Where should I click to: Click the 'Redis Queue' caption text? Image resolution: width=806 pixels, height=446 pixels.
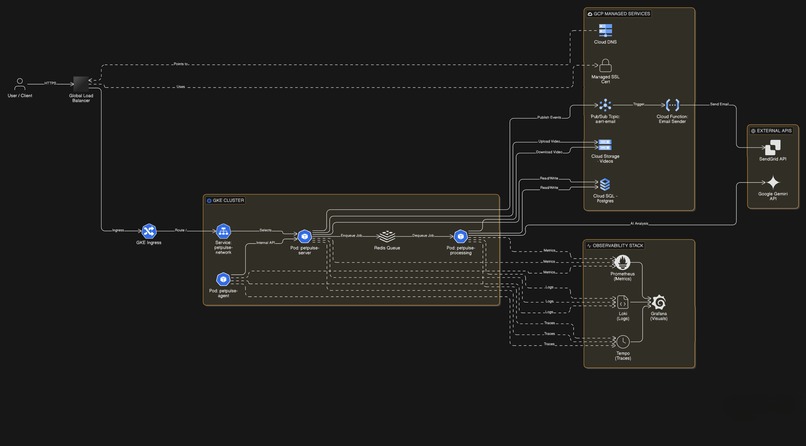pos(387,248)
